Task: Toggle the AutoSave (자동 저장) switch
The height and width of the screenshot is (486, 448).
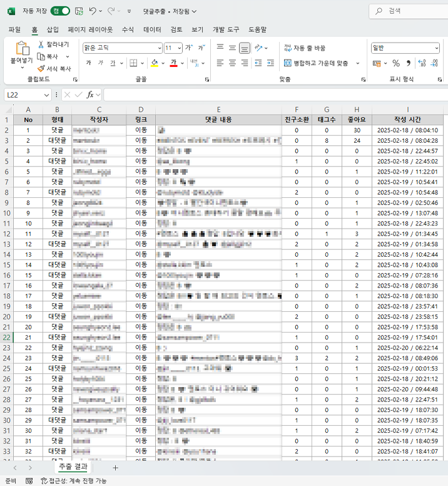Action: [x=61, y=11]
